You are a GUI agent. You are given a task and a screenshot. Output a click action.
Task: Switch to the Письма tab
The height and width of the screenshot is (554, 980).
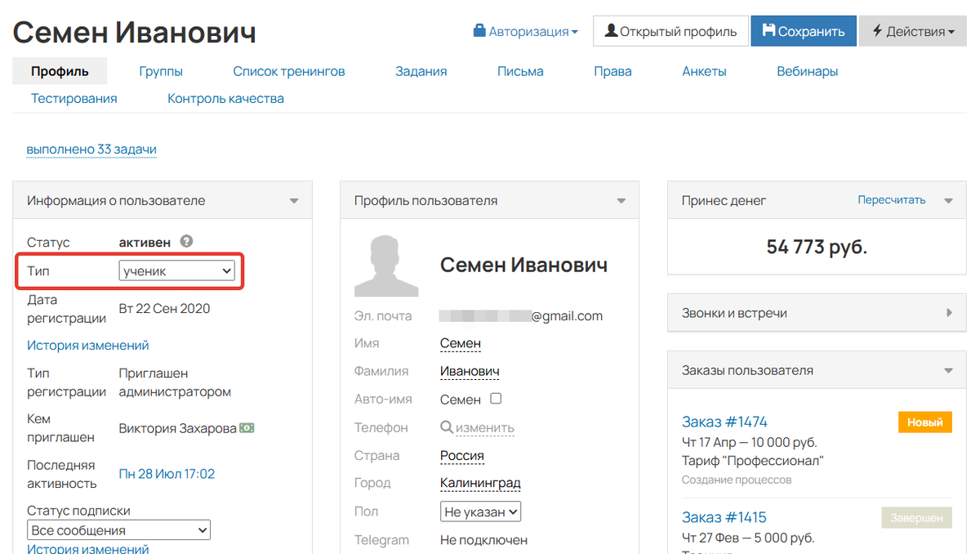(519, 71)
